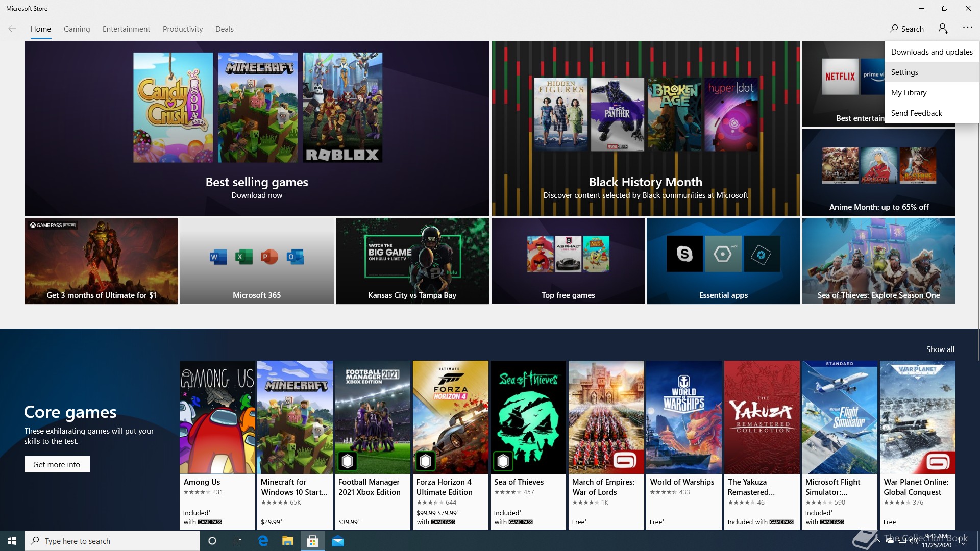Click the Netflix app icon
The width and height of the screenshot is (980, 551).
click(840, 77)
